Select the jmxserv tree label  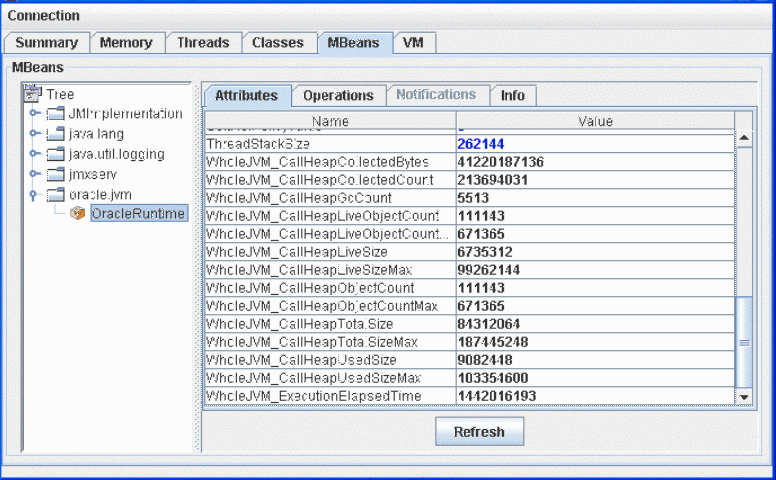click(93, 174)
